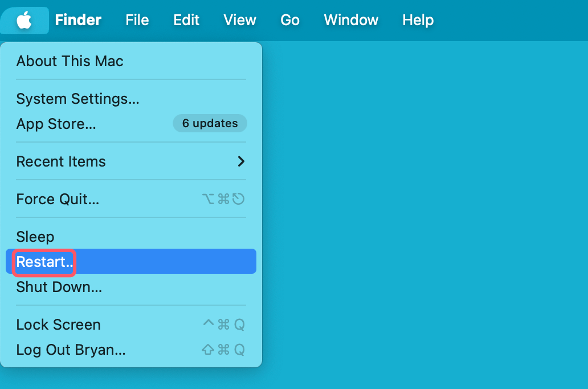The height and width of the screenshot is (389, 588).
Task: Open the Go menu
Action: pos(290,21)
